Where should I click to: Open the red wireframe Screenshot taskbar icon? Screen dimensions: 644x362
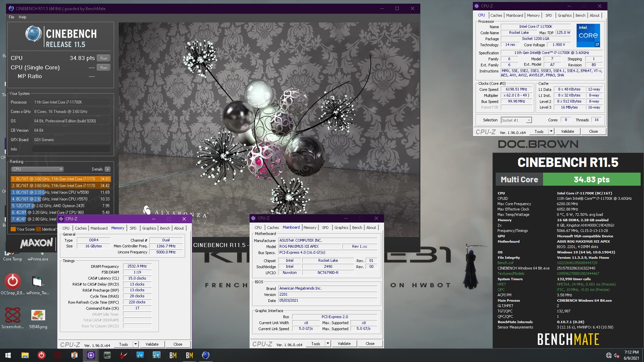point(58,355)
